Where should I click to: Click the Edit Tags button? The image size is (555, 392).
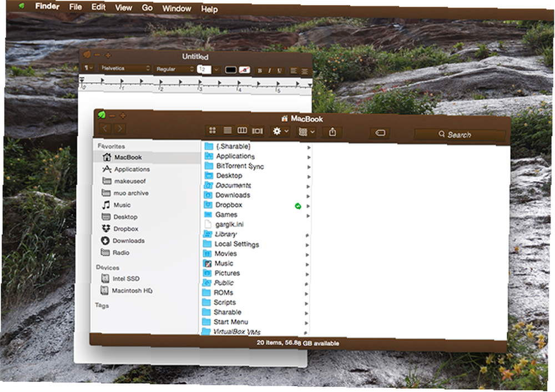click(380, 133)
